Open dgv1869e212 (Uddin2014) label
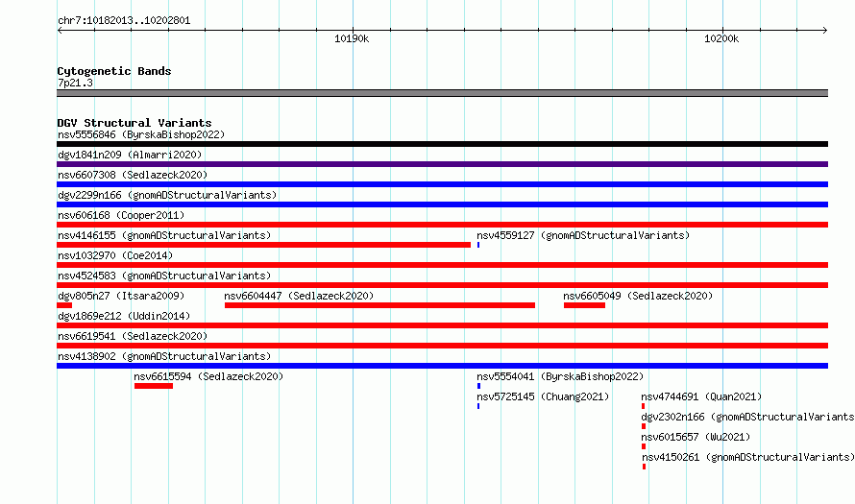The image size is (855, 504). [x=124, y=316]
